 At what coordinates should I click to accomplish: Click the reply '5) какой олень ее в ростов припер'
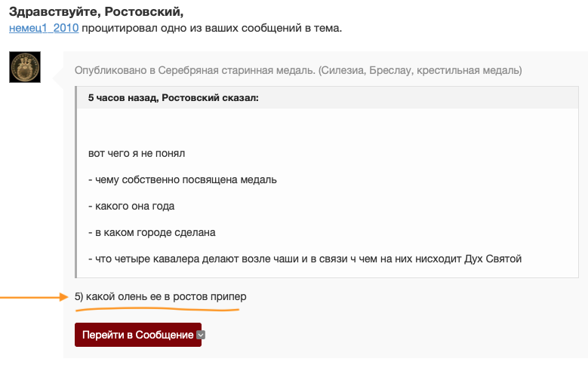click(x=161, y=297)
